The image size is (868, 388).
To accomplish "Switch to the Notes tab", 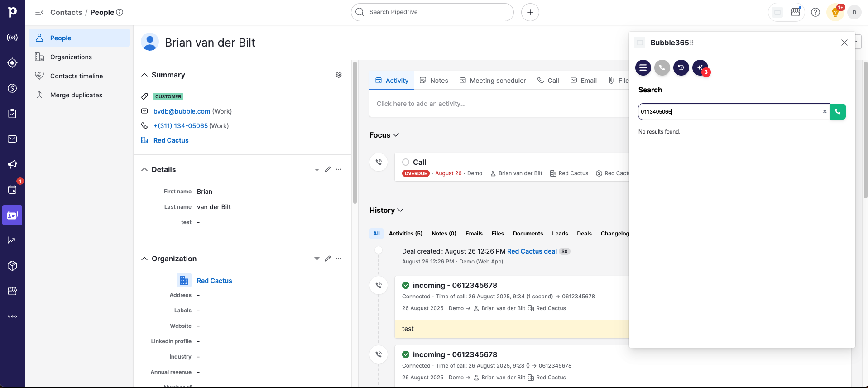I will (434, 81).
